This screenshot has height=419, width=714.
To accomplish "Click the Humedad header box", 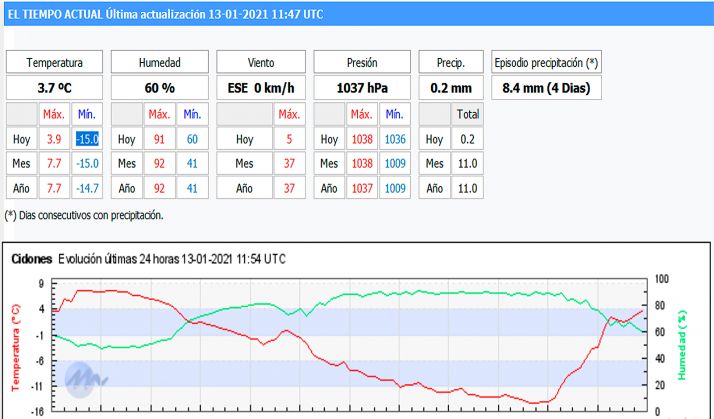I will 156,62.
